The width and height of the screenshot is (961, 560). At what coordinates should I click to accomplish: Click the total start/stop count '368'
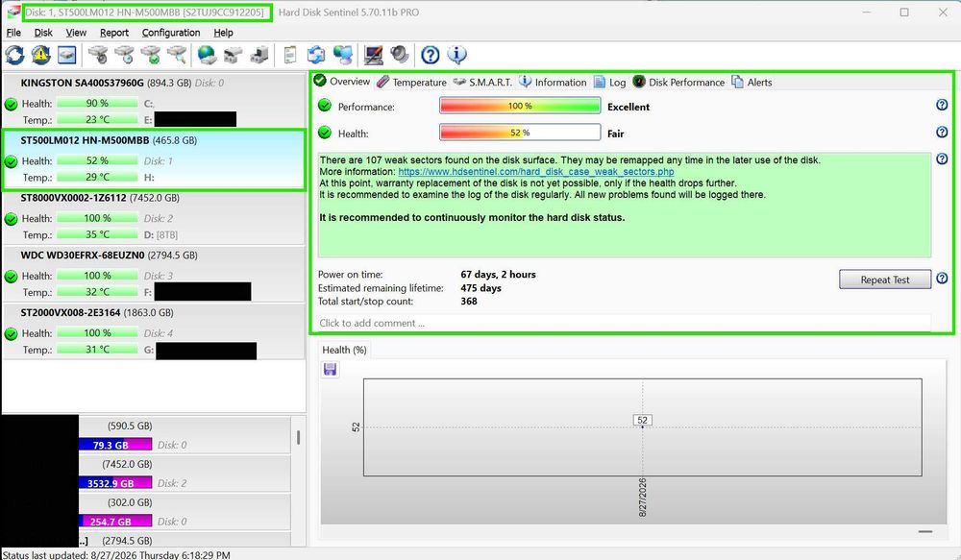click(x=469, y=302)
